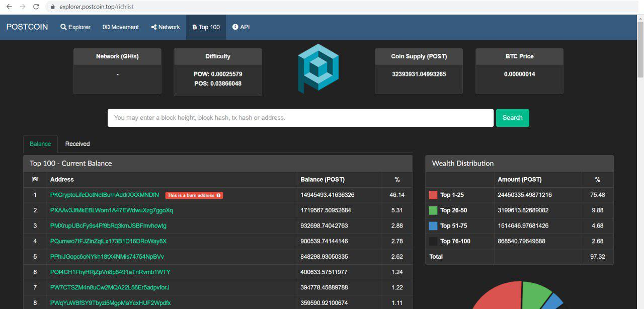Click the browser reload icon
This screenshot has height=309, width=644.
click(x=36, y=7)
